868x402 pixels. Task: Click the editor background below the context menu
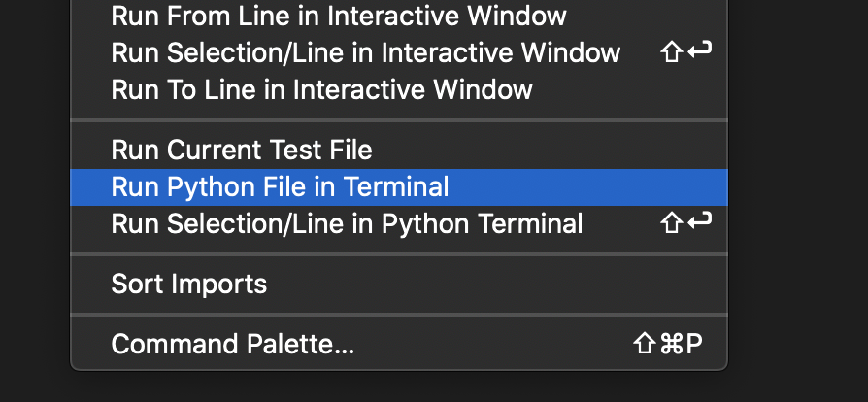[x=399, y=386]
